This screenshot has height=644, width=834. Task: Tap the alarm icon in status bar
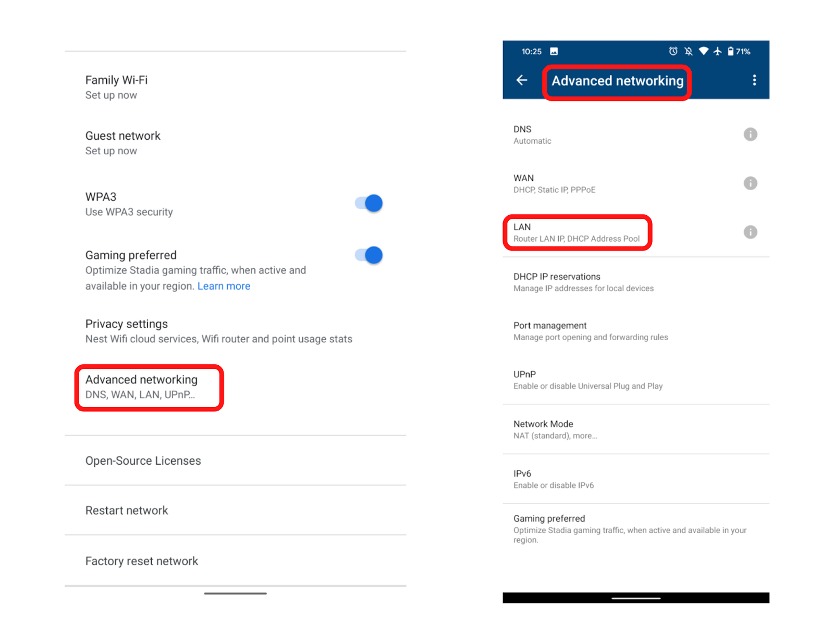point(673,51)
